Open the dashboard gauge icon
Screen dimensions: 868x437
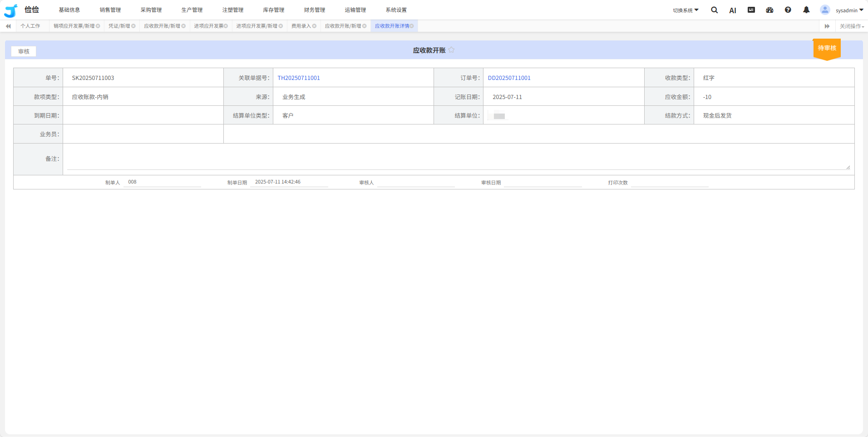769,10
